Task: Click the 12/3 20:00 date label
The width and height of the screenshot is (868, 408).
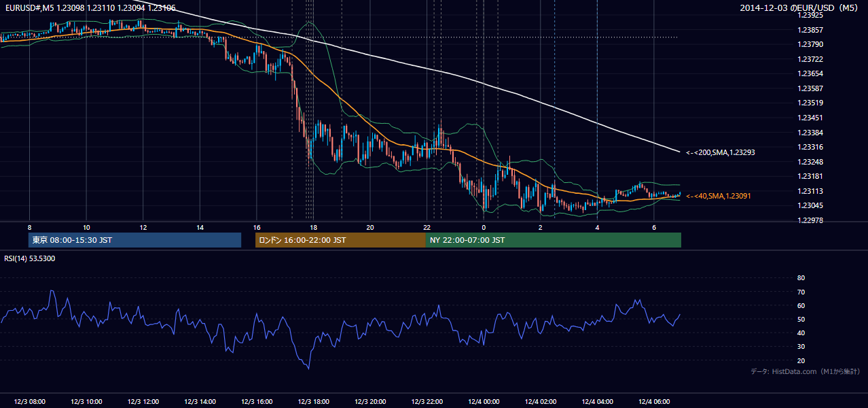Action: (369, 402)
